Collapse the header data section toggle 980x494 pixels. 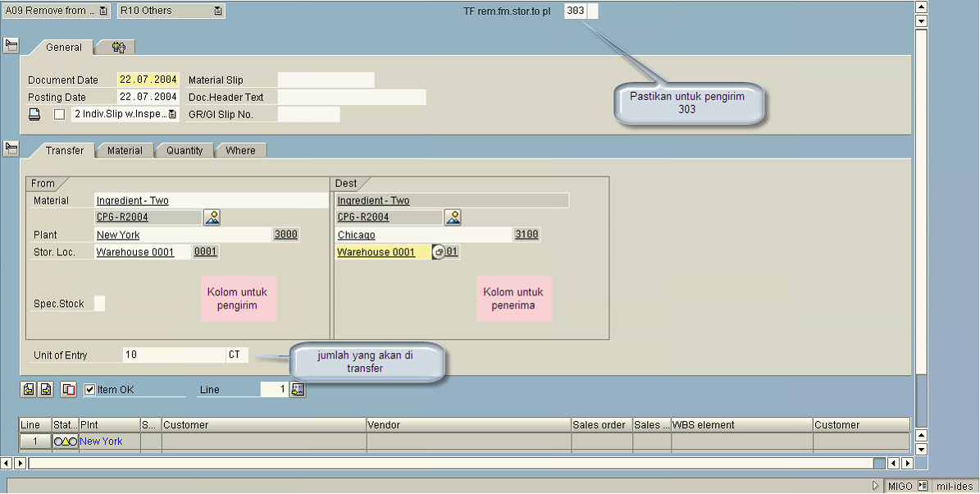tap(11, 46)
